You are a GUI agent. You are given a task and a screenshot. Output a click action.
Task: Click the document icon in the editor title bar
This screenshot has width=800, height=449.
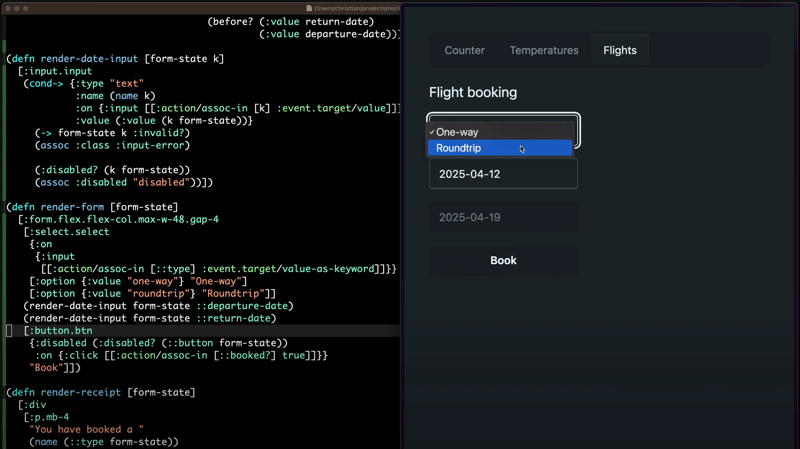pos(309,8)
